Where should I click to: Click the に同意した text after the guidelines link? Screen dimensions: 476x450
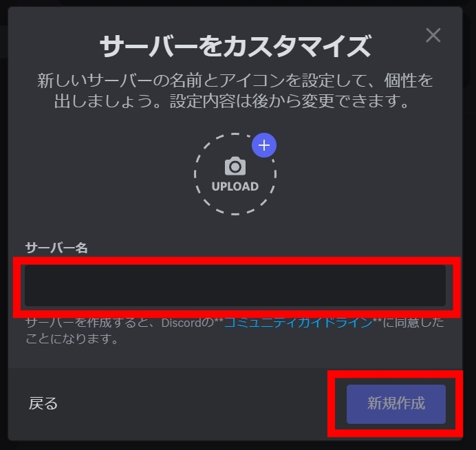(x=413, y=323)
